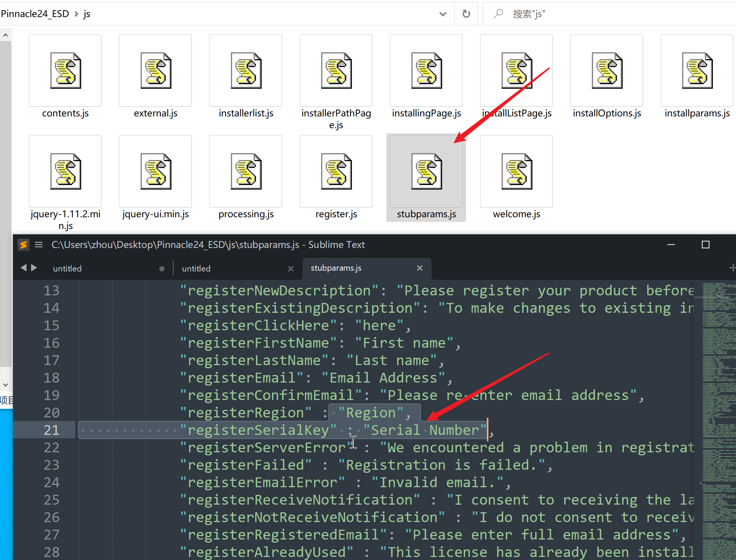Select the contents.js file icon

coord(65,71)
